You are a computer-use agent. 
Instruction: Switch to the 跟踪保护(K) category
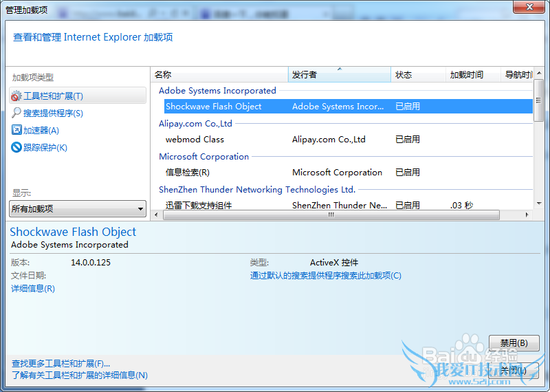pos(45,147)
